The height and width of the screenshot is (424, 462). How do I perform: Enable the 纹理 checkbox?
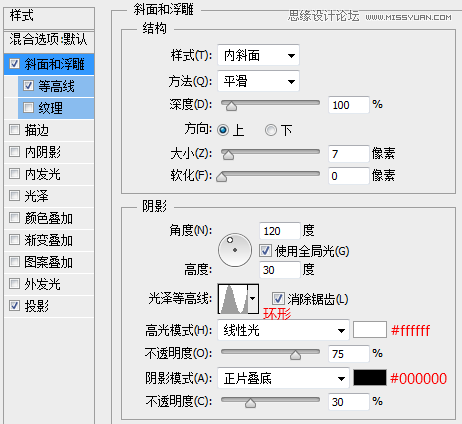pyautogui.click(x=28, y=107)
